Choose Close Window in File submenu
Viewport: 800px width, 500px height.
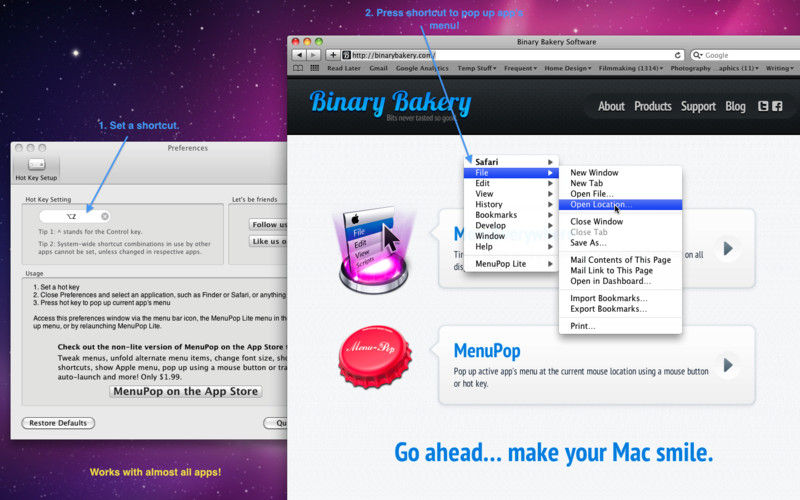coord(620,221)
